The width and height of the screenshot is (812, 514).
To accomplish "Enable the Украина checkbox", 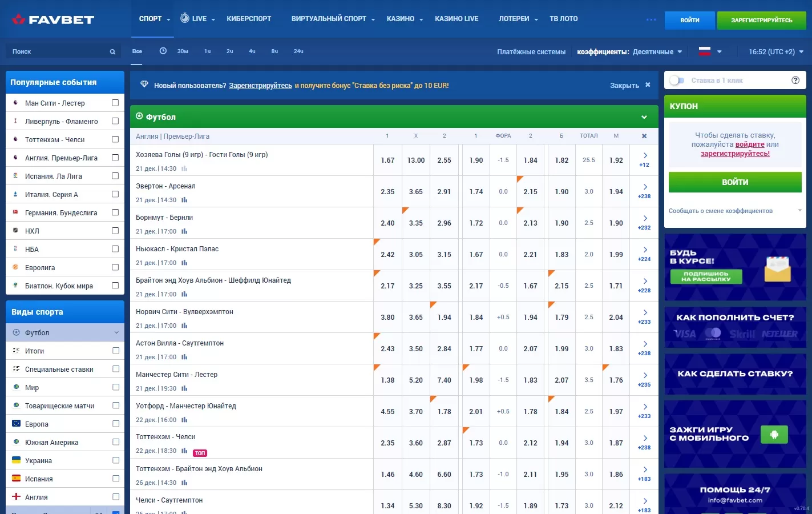I will click(115, 460).
